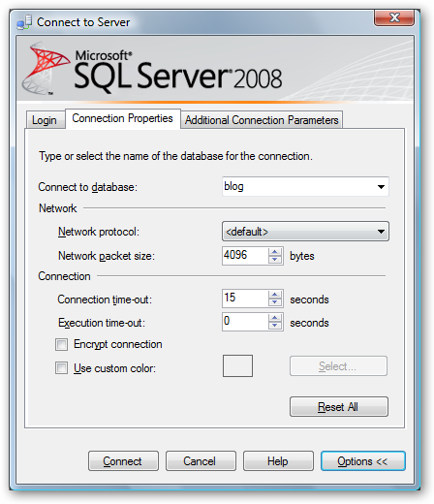The image size is (434, 504).
Task: Click the Connect to database label
Action: pyautogui.click(x=88, y=187)
